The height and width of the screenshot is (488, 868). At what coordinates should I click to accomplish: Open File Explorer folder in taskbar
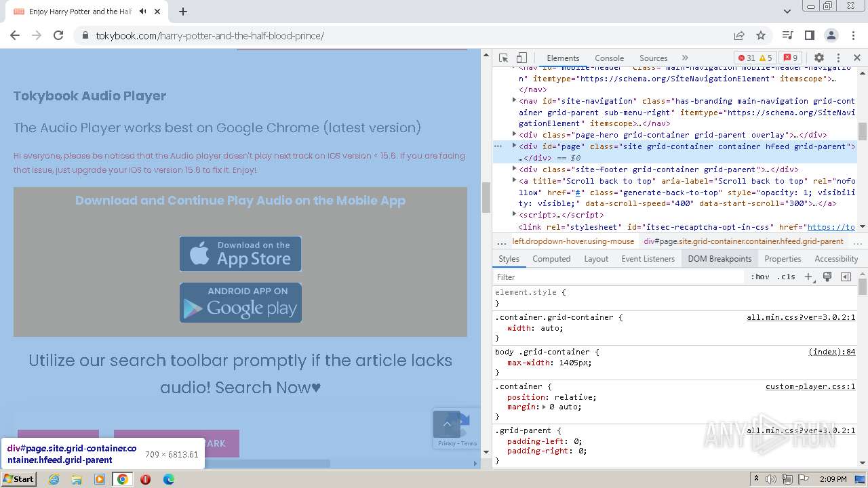pyautogui.click(x=77, y=479)
